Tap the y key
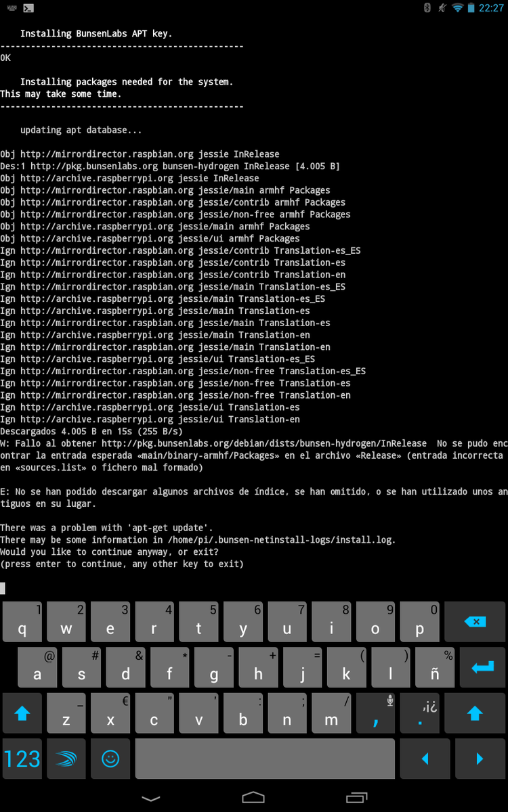Image resolution: width=508 pixels, height=812 pixels. click(243, 622)
